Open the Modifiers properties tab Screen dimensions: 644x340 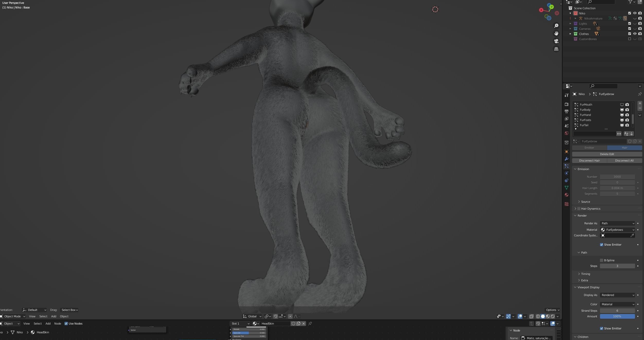pos(566,159)
